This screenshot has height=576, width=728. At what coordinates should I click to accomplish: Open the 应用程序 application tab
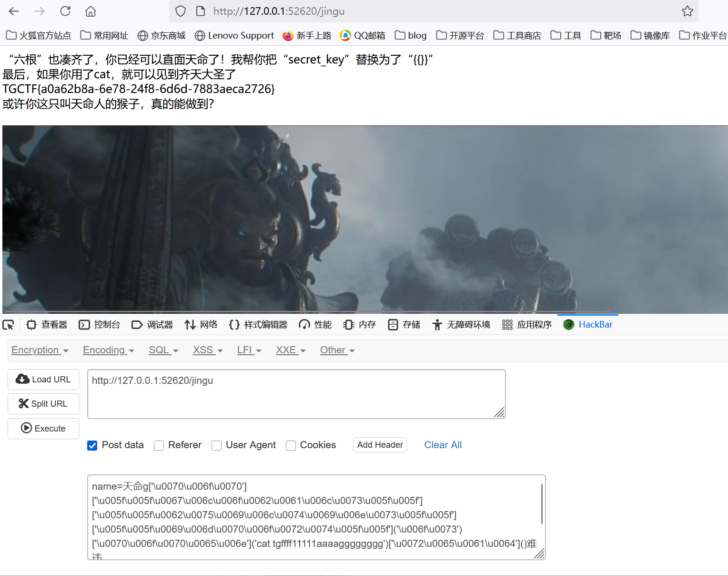(527, 325)
